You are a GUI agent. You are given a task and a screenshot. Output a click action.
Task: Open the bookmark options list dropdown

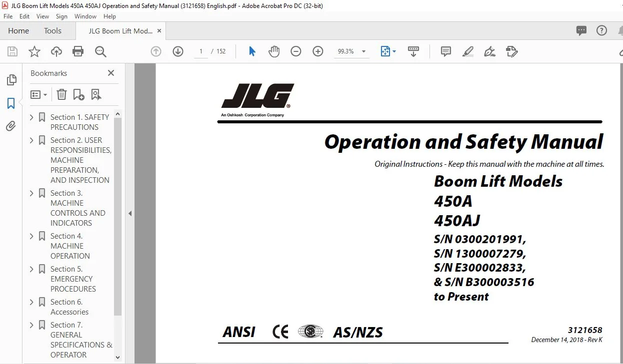click(38, 94)
